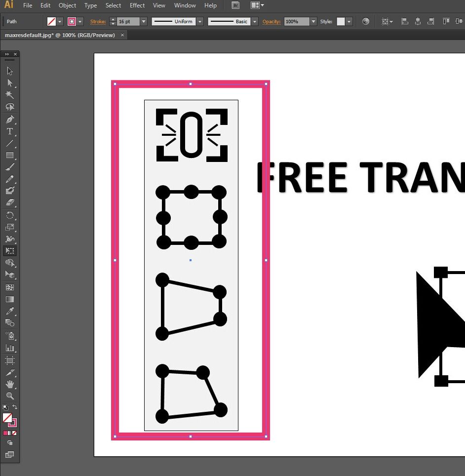Activate the Type tool
The image size is (465, 476).
pyautogui.click(x=10, y=131)
